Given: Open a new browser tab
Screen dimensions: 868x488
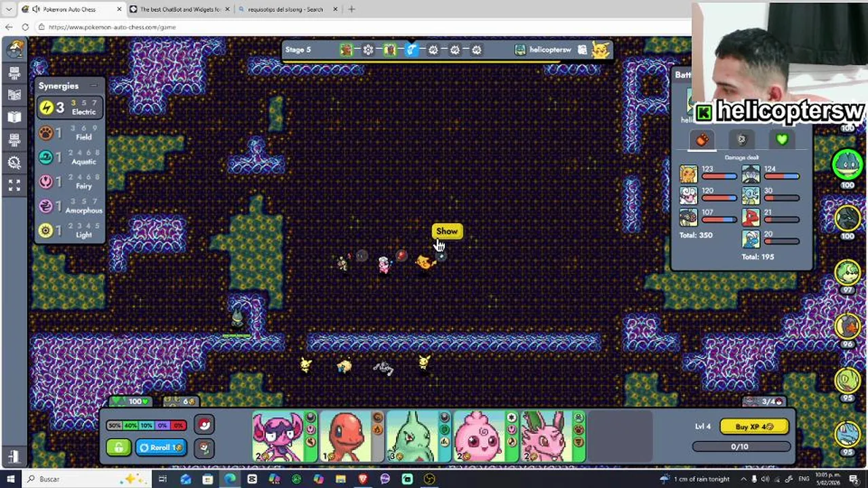Looking at the screenshot, I should click(x=351, y=9).
